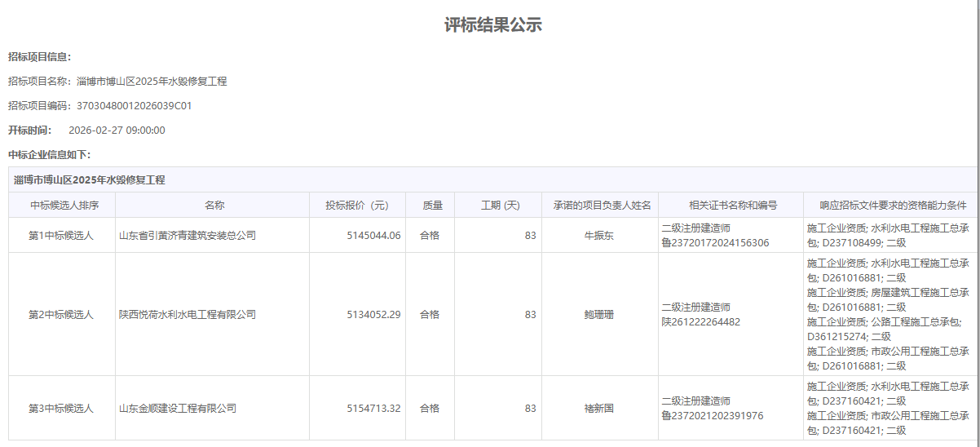Viewport: 980px width, 447px height.
Task: Click the 工期 (天) column header
Action: (x=500, y=206)
